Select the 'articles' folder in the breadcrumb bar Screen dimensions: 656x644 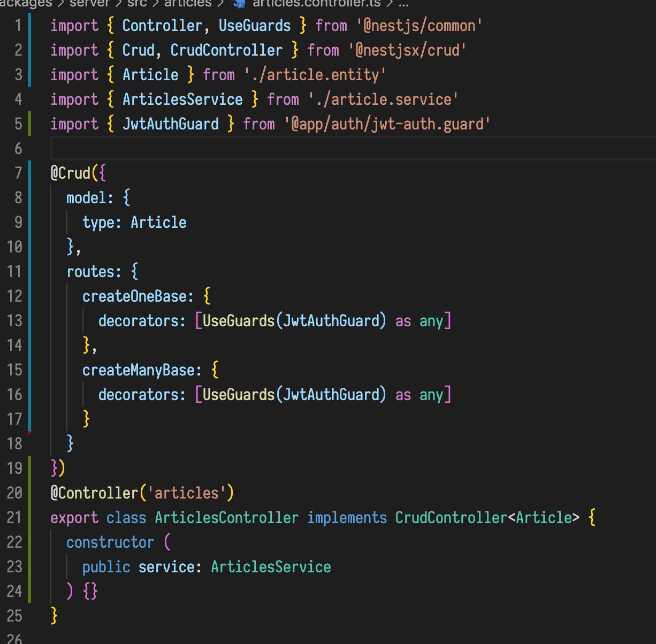click(x=188, y=3)
